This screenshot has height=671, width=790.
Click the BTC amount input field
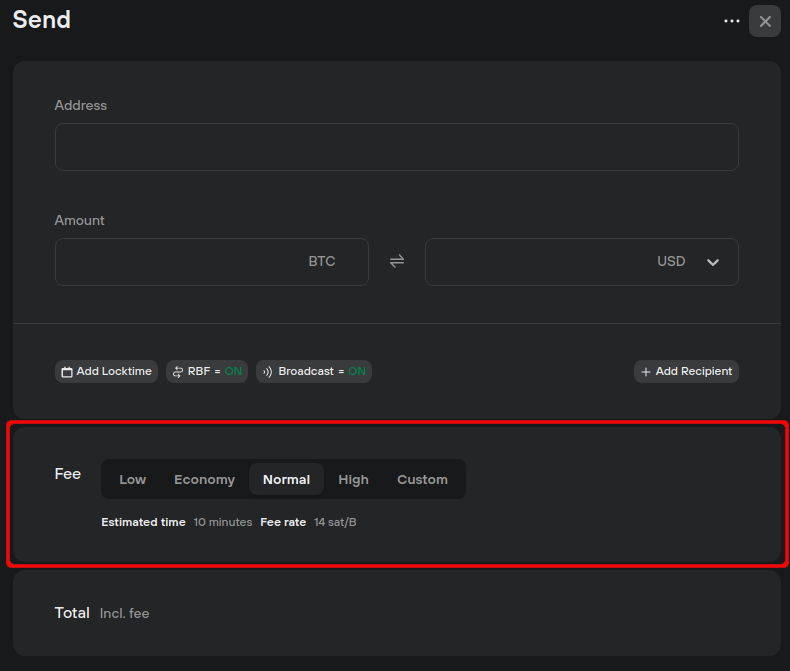(212, 261)
